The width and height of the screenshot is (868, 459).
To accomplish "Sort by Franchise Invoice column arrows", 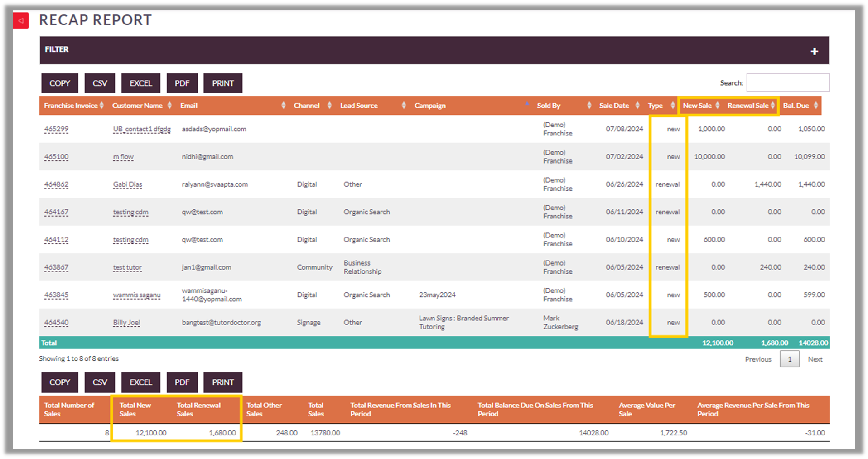I will (102, 106).
